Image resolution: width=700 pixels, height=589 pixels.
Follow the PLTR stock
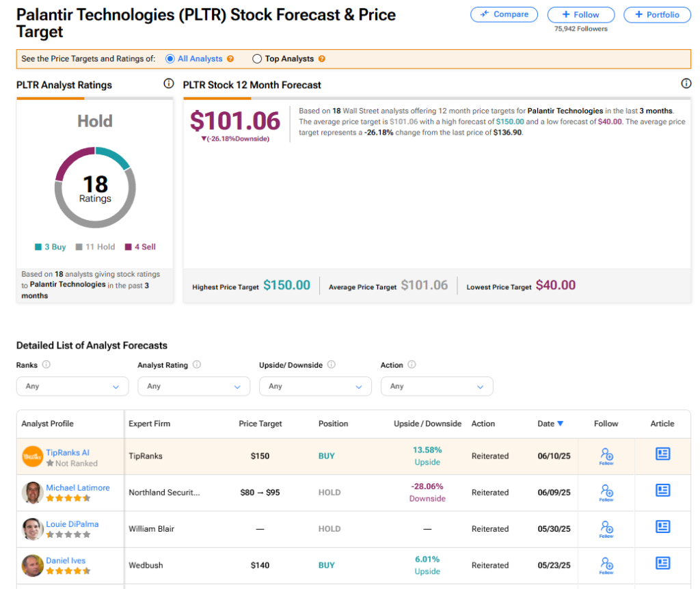click(581, 15)
